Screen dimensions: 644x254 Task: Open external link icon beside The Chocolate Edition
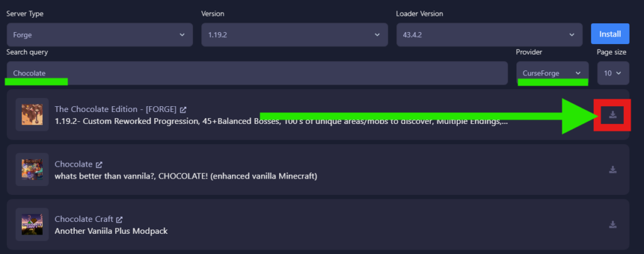[x=182, y=109]
